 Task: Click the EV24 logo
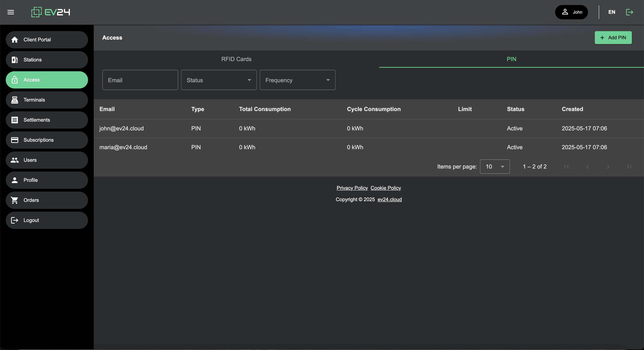50,12
